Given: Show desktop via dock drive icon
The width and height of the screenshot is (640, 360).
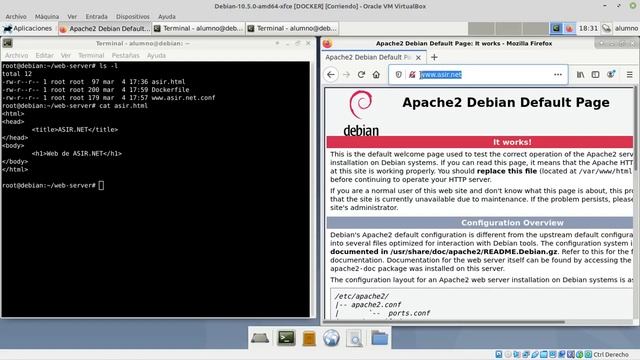Looking at the screenshot, I should (x=260, y=338).
